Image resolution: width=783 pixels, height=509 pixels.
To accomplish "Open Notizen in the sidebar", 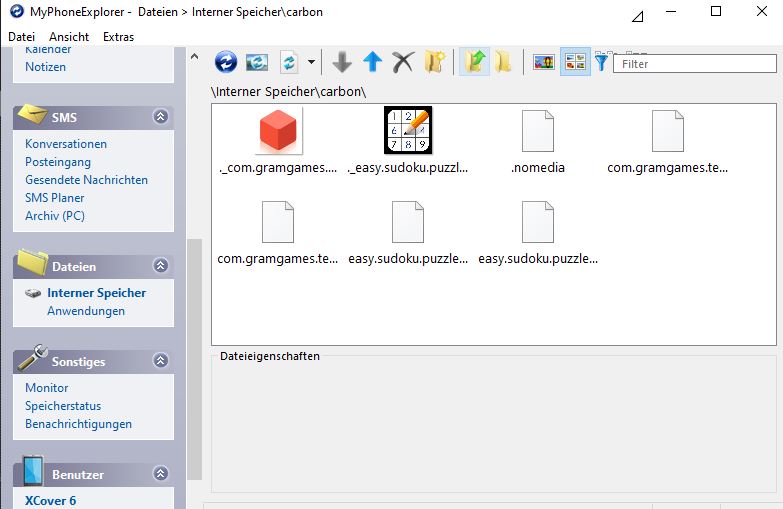I will pyautogui.click(x=45, y=67).
